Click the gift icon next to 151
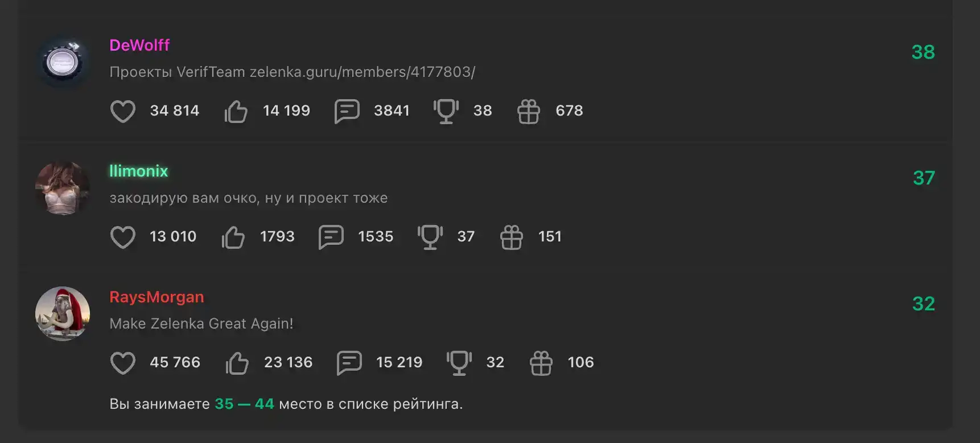This screenshot has width=980, height=443. tap(512, 237)
